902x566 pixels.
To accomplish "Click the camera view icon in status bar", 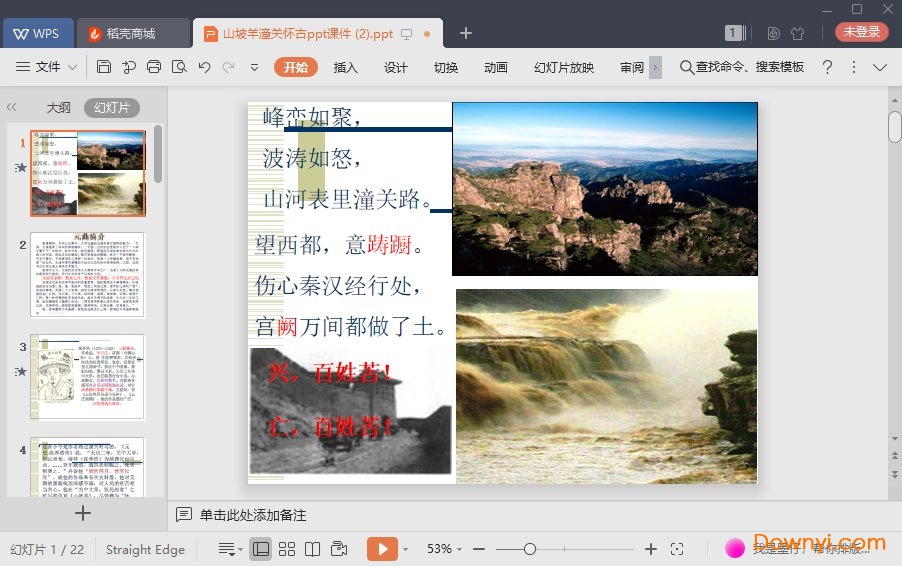I will pos(339,549).
